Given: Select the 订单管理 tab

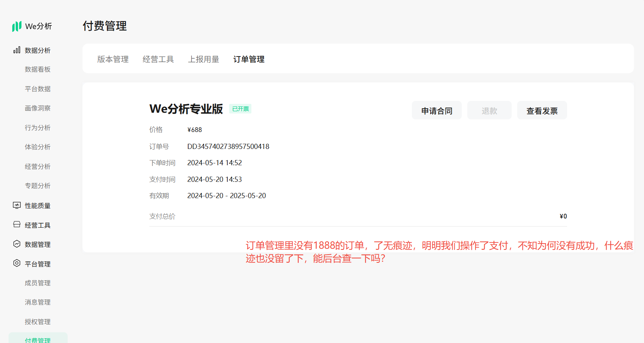Looking at the screenshot, I should click(249, 59).
